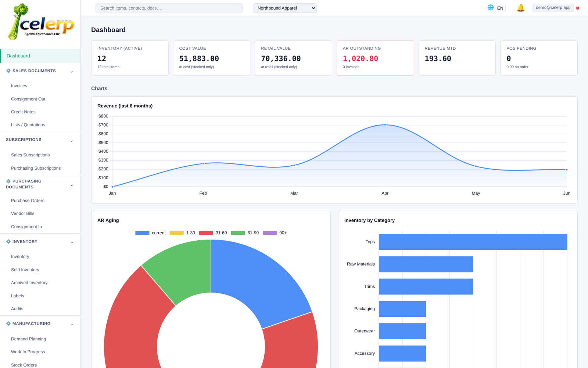Collapse the Purchasing Documents chevron
588x368 pixels.
click(x=72, y=185)
